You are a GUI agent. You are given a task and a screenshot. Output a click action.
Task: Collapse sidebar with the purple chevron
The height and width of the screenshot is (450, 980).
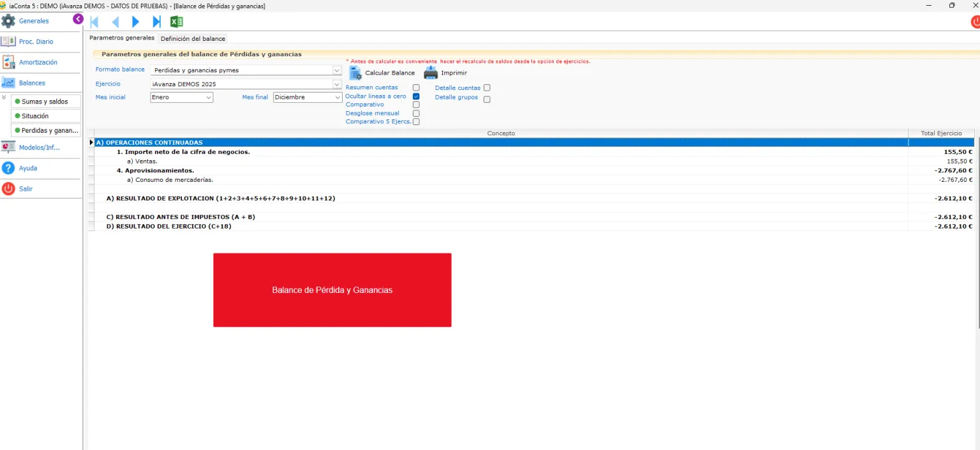(78, 19)
